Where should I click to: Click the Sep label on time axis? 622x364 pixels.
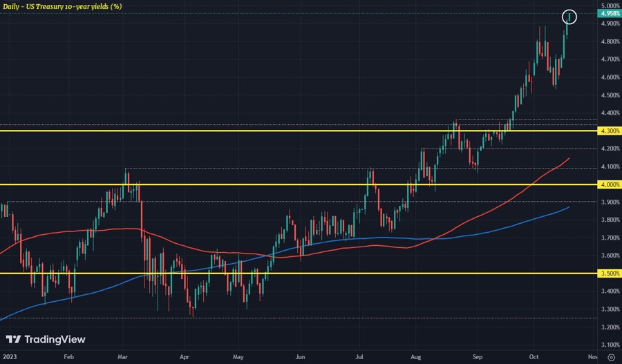pyautogui.click(x=478, y=357)
